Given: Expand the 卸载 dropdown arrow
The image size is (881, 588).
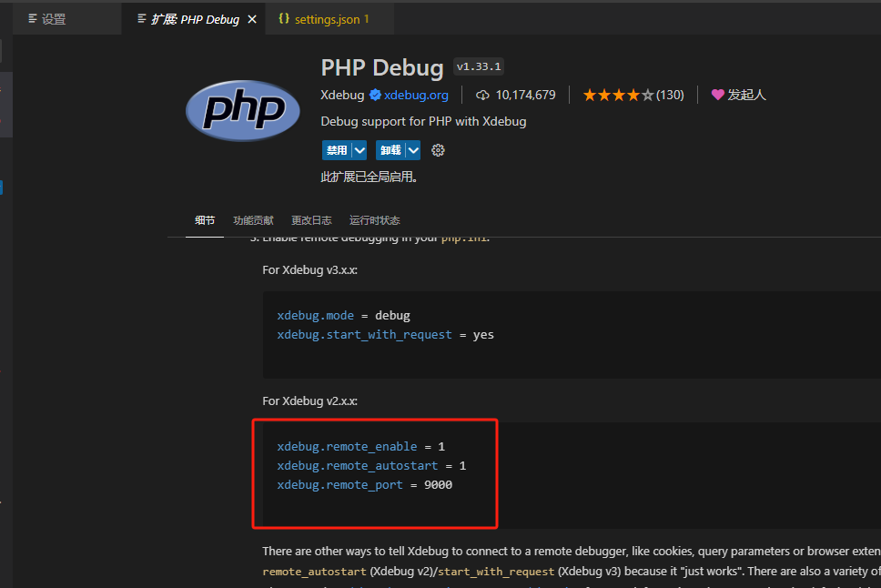Looking at the screenshot, I should tap(413, 150).
